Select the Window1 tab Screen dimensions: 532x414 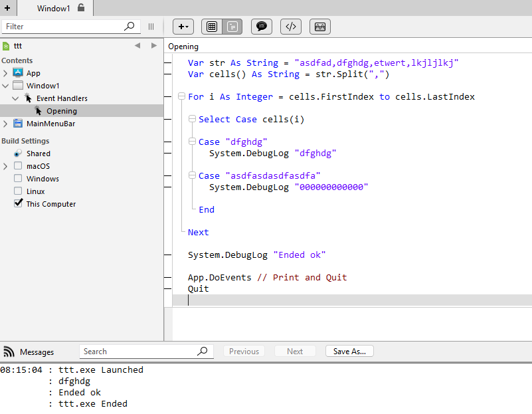(x=54, y=8)
